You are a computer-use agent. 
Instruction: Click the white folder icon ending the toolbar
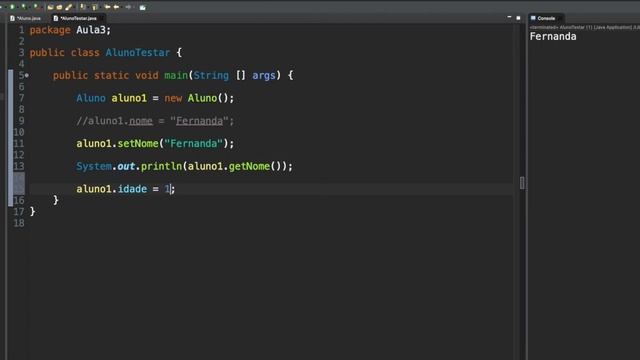coord(142,7)
